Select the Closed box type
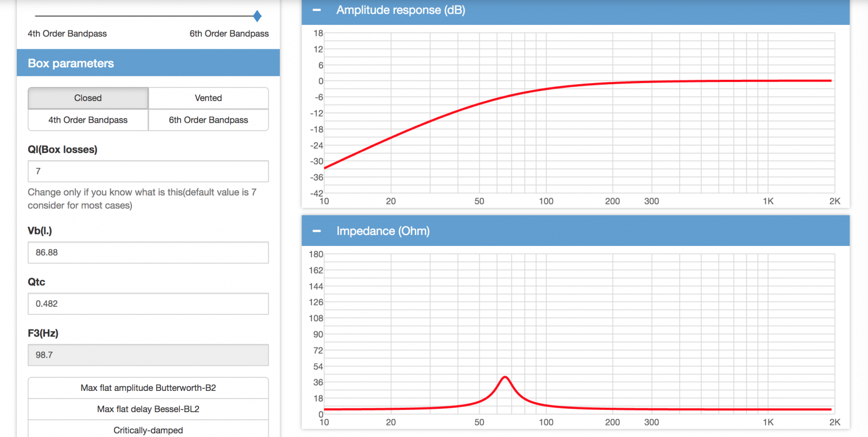Image resolution: width=868 pixels, height=437 pixels. click(88, 98)
